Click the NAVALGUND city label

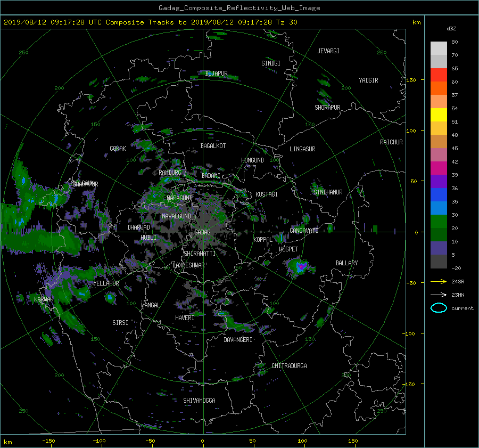click(x=176, y=216)
